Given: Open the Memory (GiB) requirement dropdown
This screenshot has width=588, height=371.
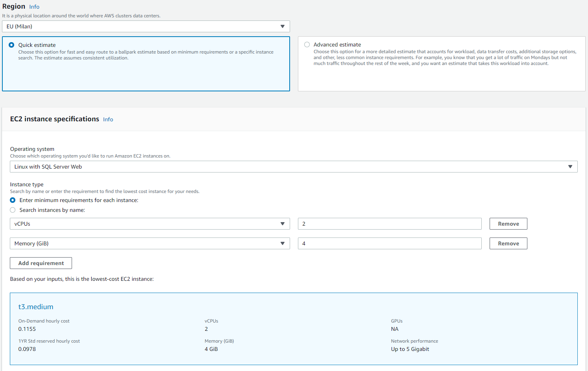Looking at the screenshot, I should tap(150, 243).
